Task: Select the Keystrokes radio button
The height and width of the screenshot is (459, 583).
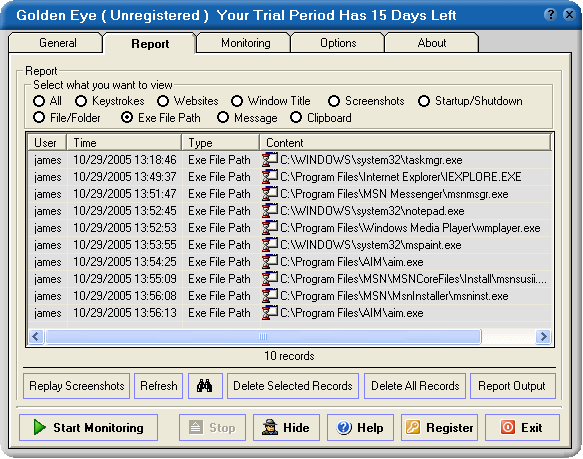Action: [81, 101]
